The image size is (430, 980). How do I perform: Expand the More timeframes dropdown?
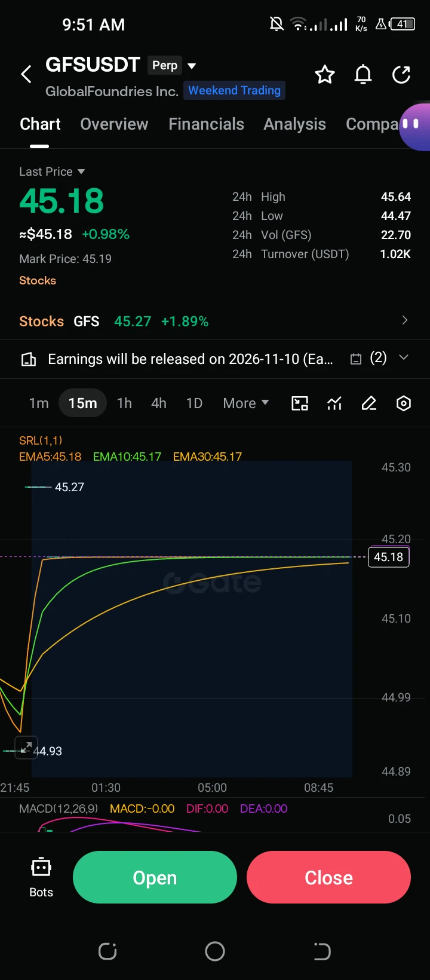point(245,403)
